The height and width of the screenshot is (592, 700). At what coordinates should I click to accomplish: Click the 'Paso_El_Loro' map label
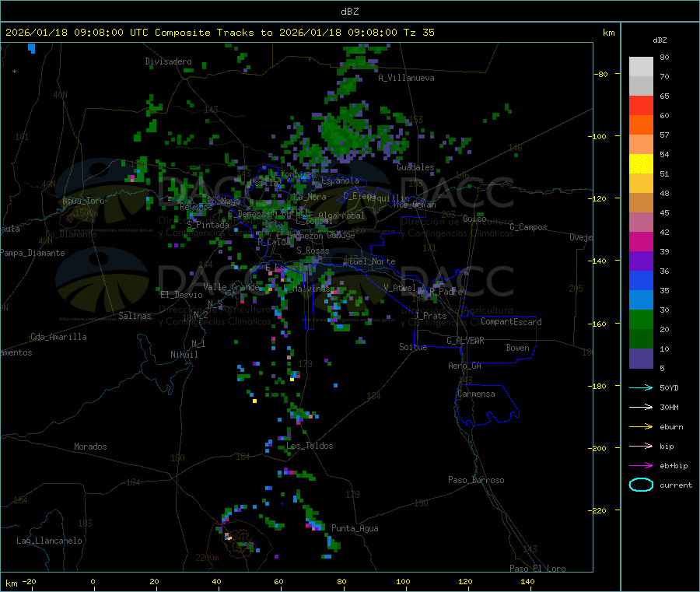tap(537, 569)
